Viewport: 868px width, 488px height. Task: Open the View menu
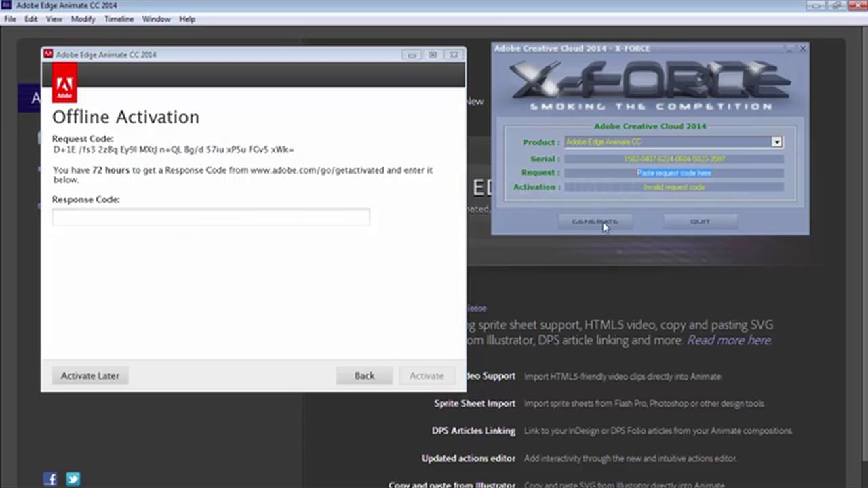(x=54, y=19)
